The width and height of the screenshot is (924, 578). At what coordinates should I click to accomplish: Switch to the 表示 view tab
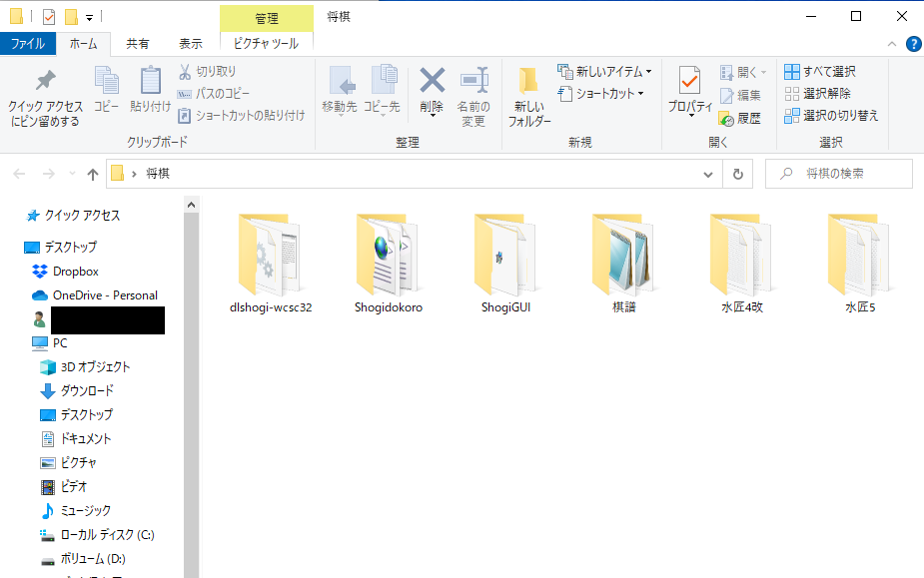(x=191, y=44)
